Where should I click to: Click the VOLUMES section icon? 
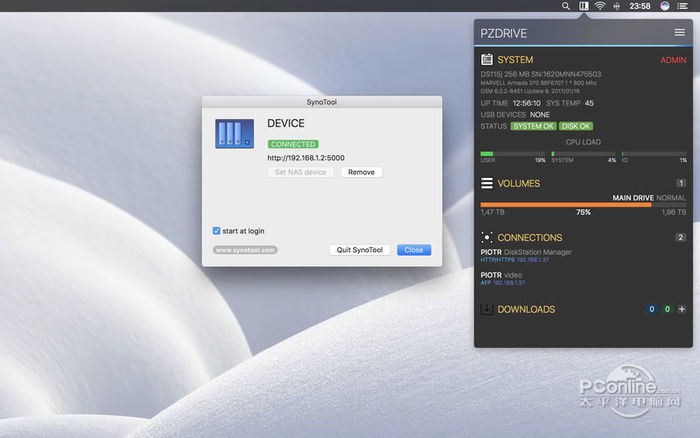[487, 184]
